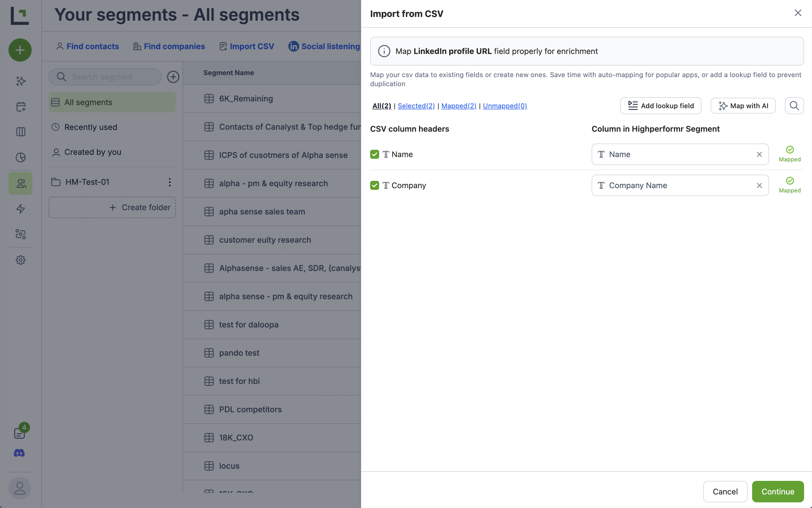Screen dimensions: 812x508
Task: Click the Segment Name column header
Action: [x=229, y=73]
